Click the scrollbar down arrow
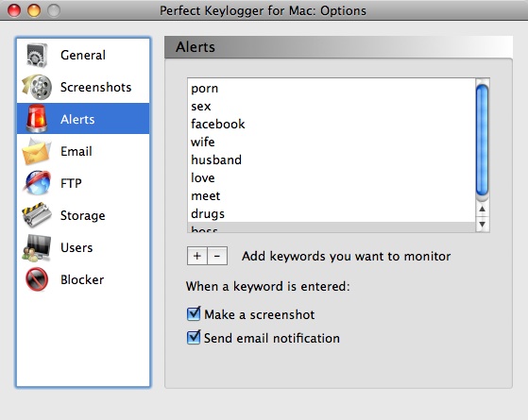Screen dimensions: 528x420 tap(483, 224)
